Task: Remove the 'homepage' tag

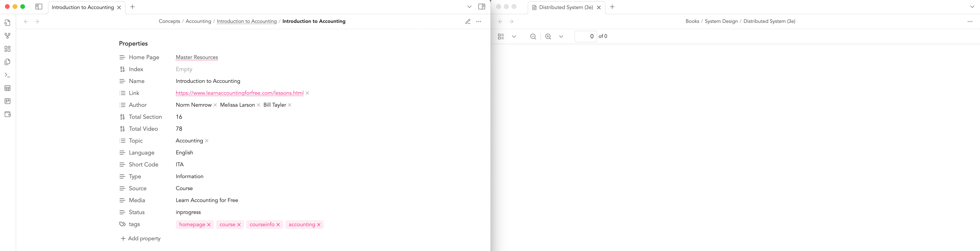Action: (208, 224)
